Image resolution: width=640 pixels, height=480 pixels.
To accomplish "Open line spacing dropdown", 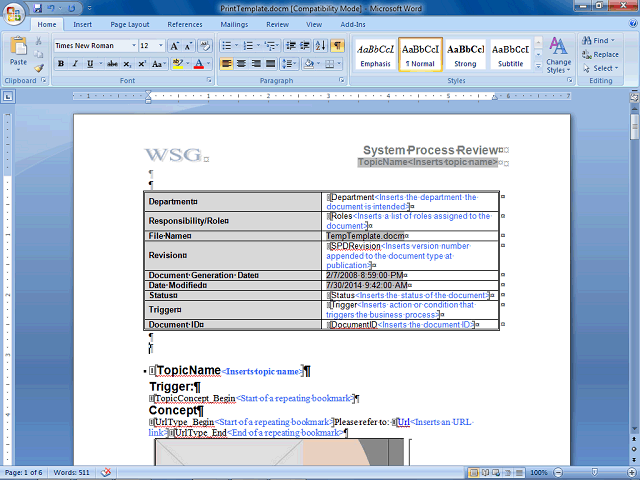I will [x=289, y=64].
